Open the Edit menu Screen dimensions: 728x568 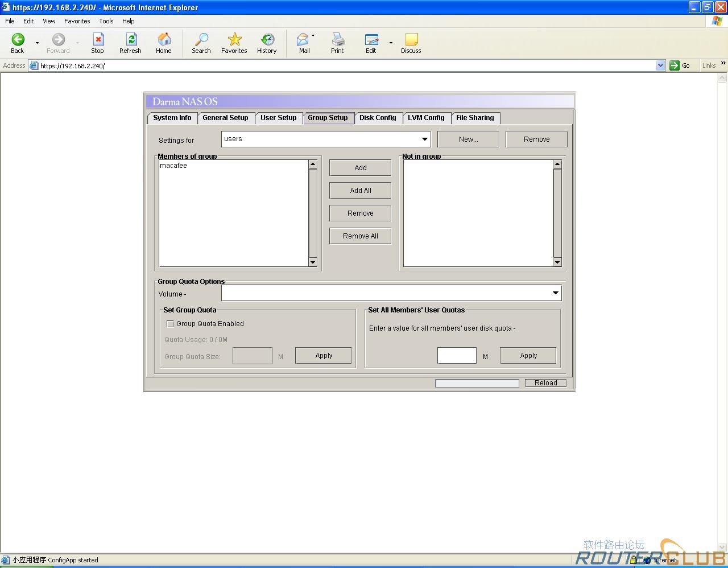28,21
